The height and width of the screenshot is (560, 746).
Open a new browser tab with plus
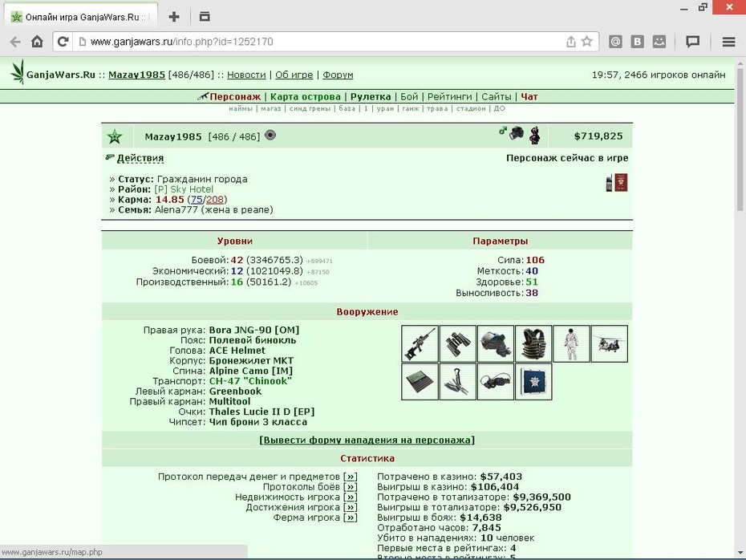[173, 17]
